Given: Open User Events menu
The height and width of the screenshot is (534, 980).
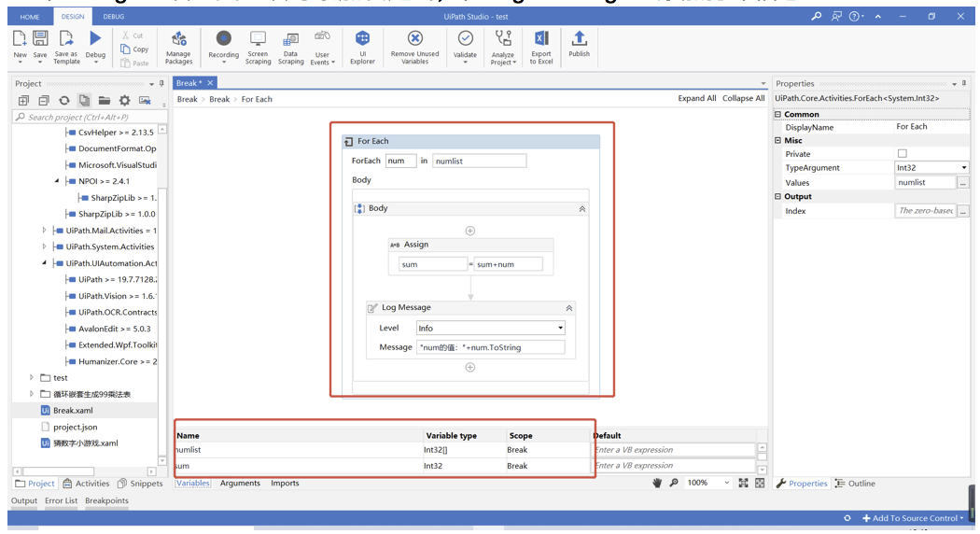Looking at the screenshot, I should tap(323, 48).
